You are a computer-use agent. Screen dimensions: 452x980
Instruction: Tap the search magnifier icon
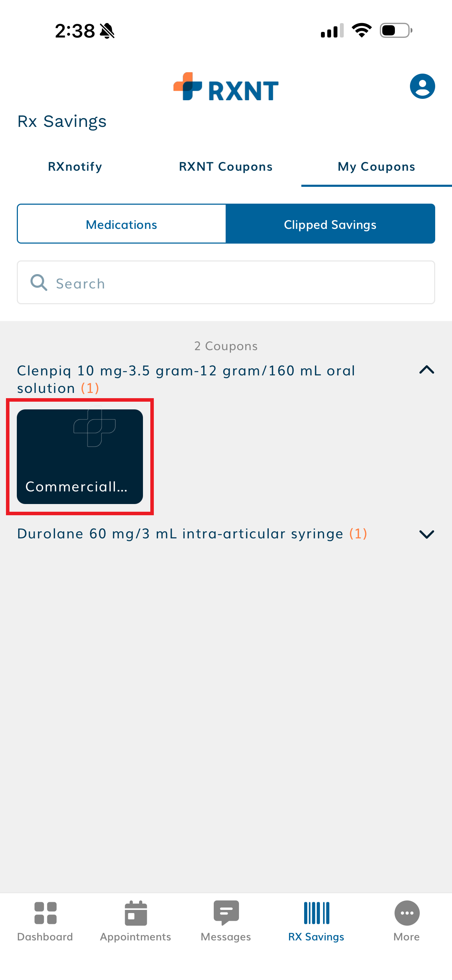pyautogui.click(x=39, y=283)
